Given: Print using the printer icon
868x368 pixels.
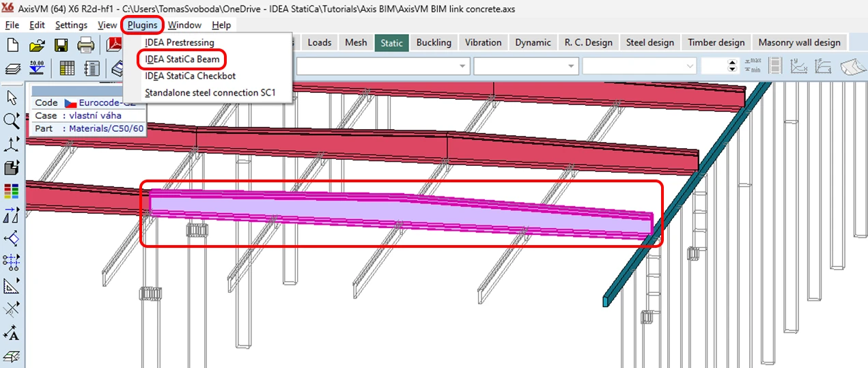Looking at the screenshot, I should (85, 46).
